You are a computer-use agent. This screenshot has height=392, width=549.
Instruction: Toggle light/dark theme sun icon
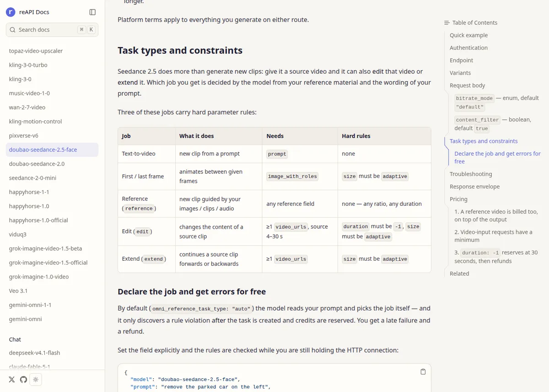tap(36, 379)
